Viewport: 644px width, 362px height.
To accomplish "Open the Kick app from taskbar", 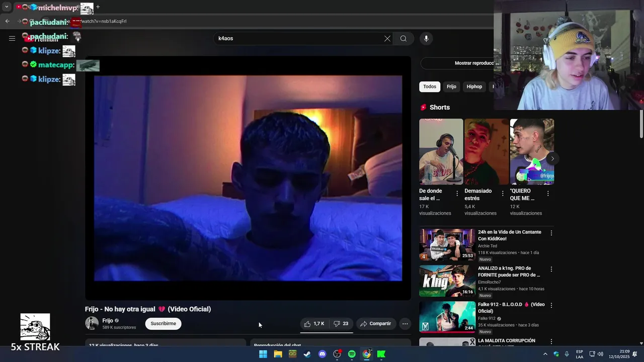I will 381,354.
